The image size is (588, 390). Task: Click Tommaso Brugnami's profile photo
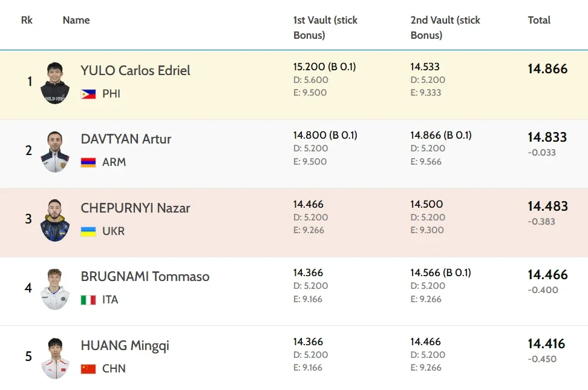tap(55, 289)
